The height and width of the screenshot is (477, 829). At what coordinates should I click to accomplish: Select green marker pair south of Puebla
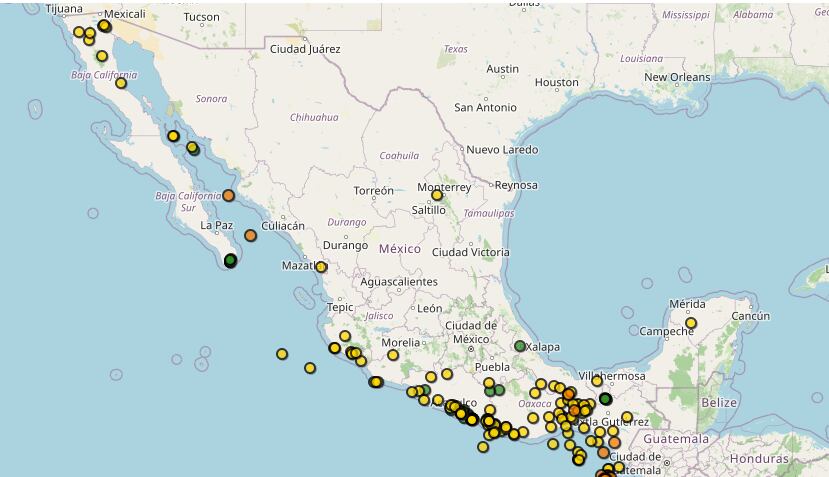494,391
